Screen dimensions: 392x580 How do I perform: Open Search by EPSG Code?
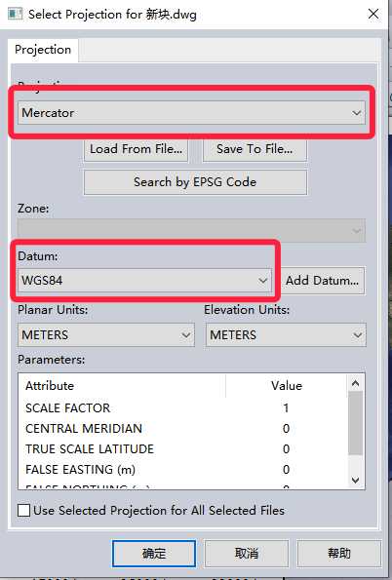coord(195,182)
